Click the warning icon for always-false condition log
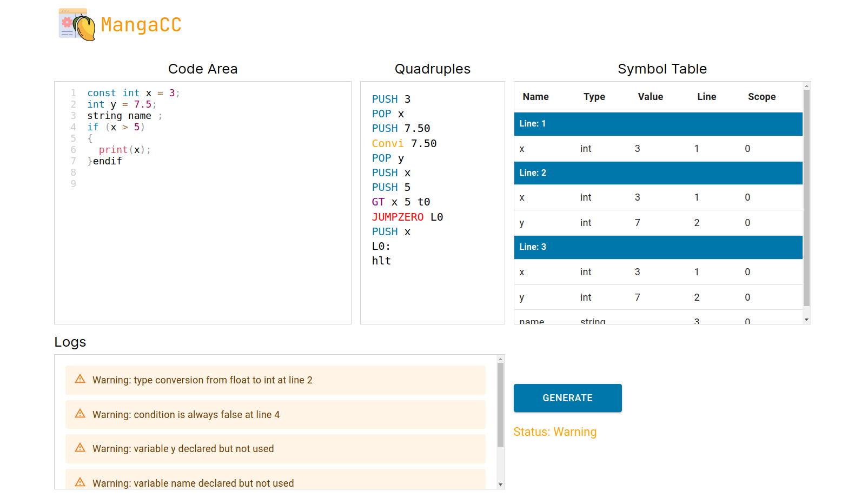Image resolution: width=848 pixels, height=504 pixels. [80, 414]
